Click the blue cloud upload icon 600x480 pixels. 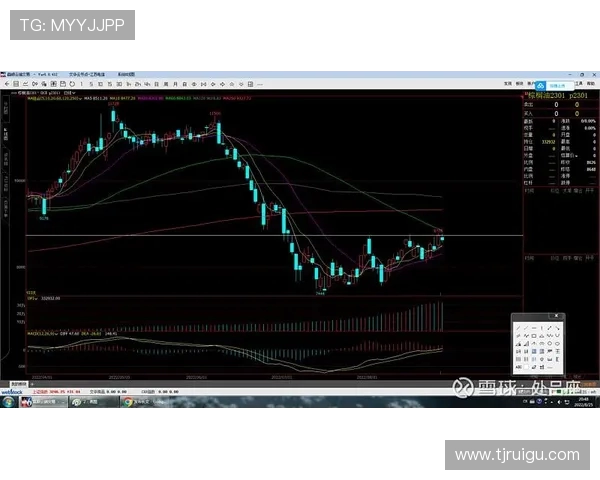click(539, 86)
